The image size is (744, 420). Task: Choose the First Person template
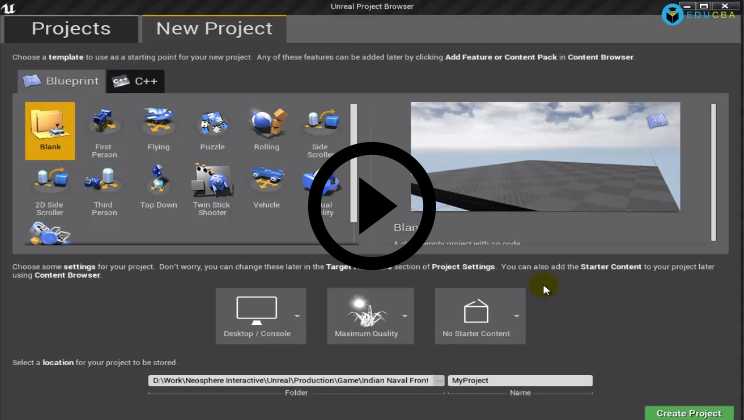pos(104,131)
